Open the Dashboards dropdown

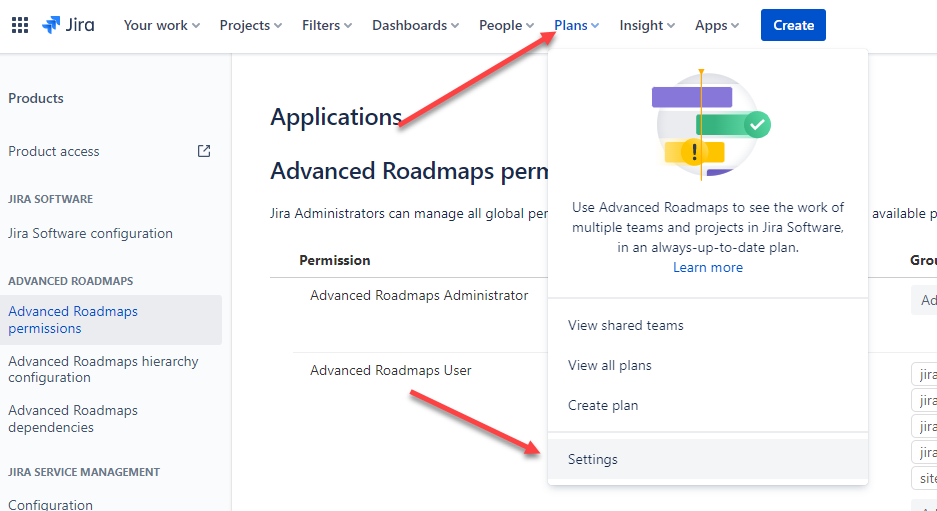[415, 25]
